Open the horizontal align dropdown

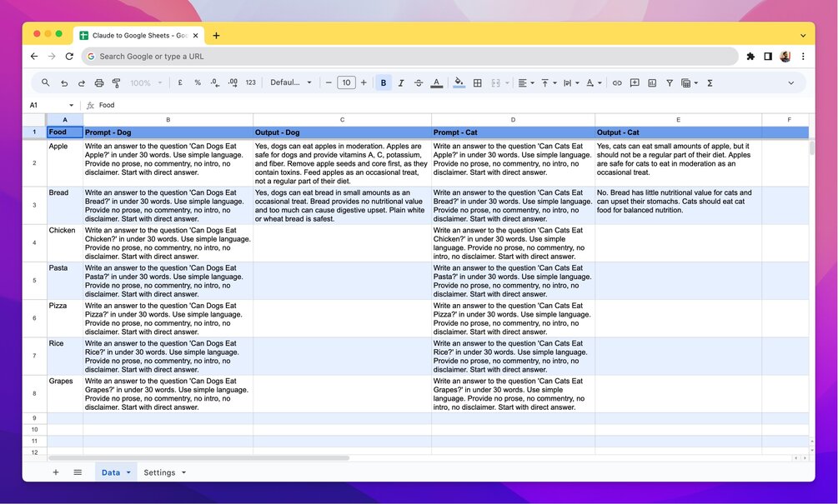(526, 82)
